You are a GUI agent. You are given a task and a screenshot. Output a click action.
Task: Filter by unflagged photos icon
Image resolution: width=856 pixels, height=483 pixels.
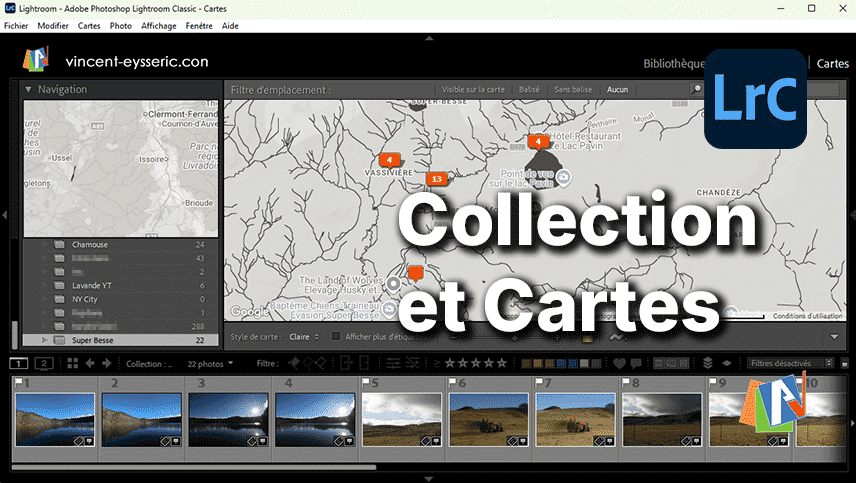point(308,363)
